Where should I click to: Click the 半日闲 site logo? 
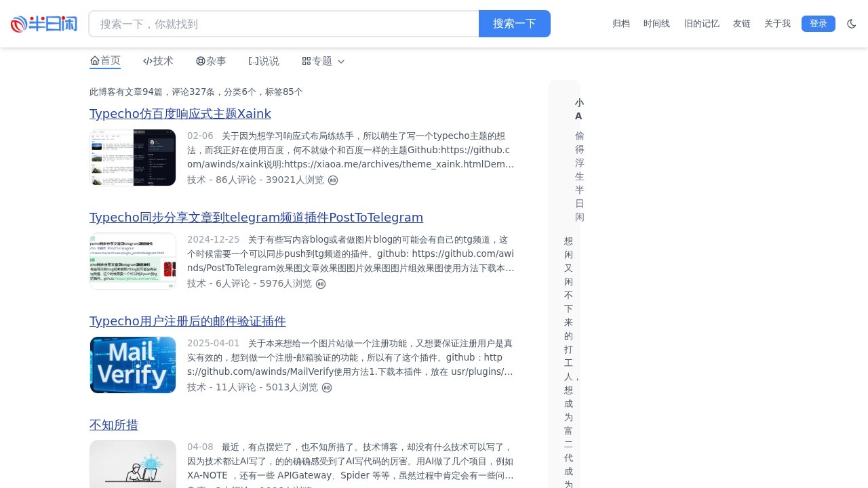point(44,24)
